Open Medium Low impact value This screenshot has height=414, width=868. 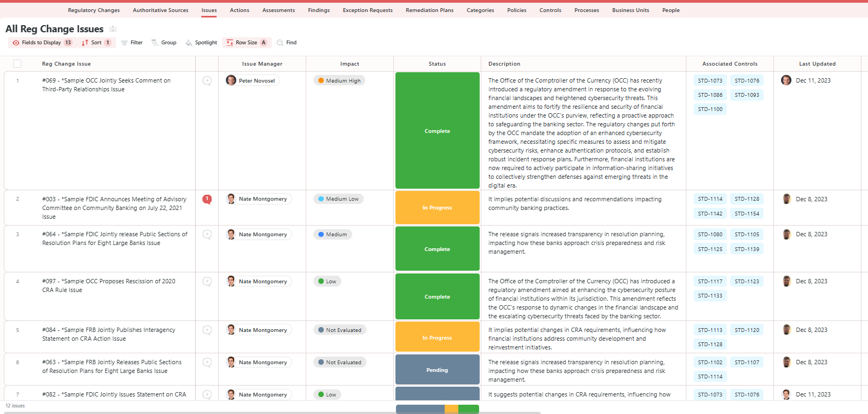click(x=338, y=199)
